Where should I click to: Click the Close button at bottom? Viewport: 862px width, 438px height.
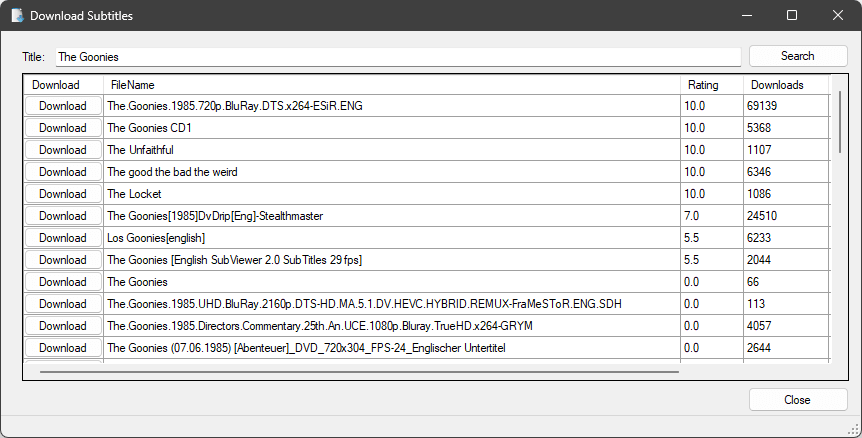tap(798, 400)
